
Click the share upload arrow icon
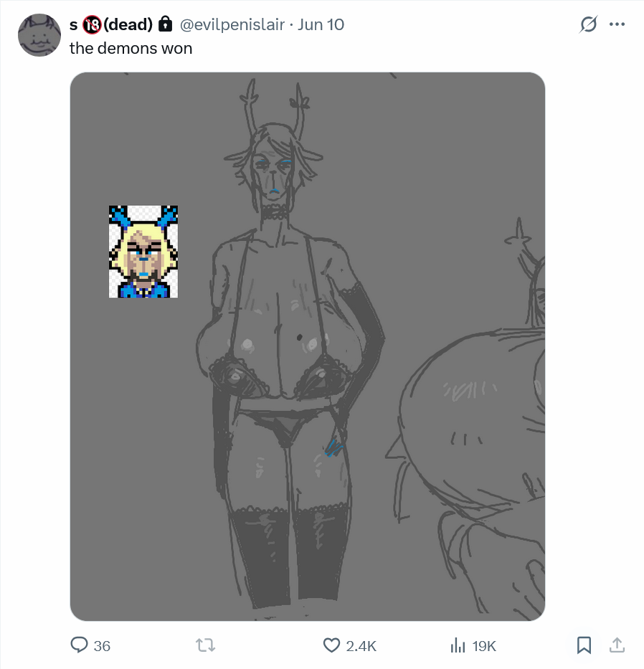617,645
